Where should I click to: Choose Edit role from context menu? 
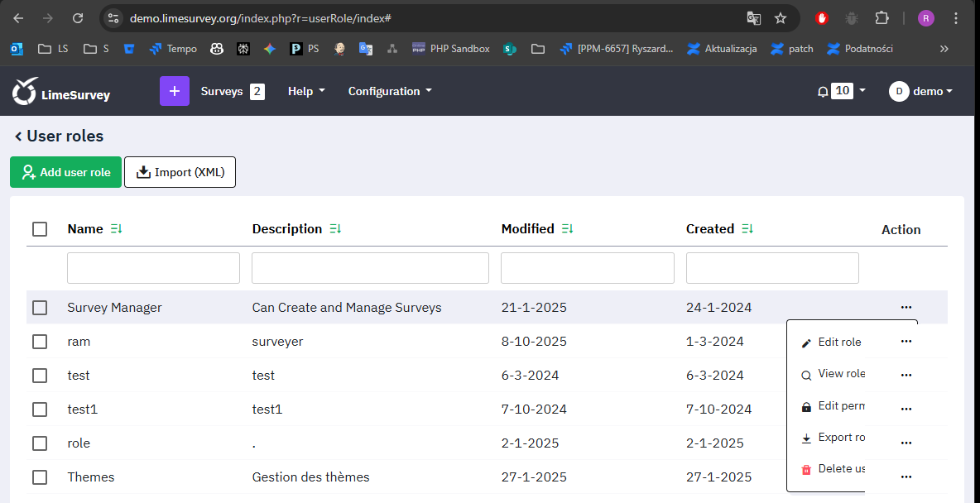coord(832,343)
